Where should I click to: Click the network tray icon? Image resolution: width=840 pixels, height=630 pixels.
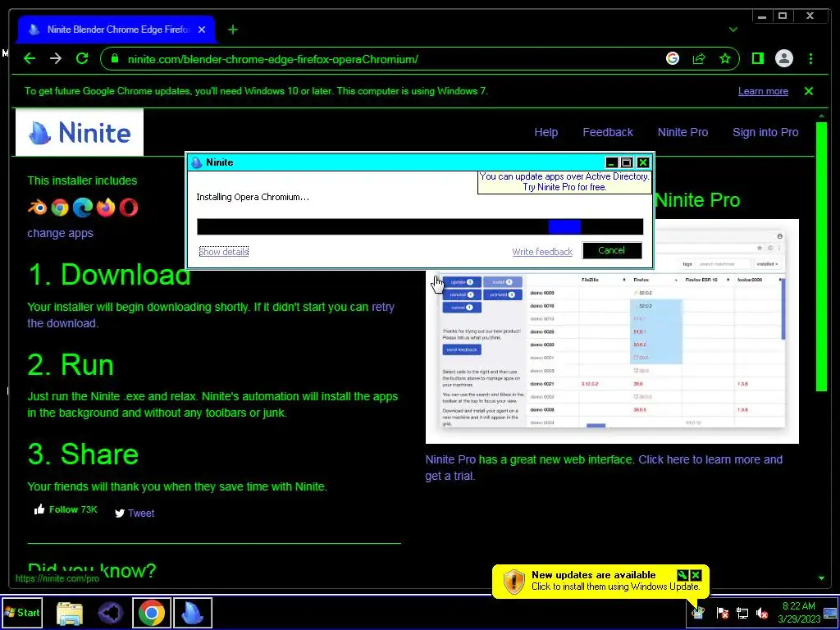(742, 613)
